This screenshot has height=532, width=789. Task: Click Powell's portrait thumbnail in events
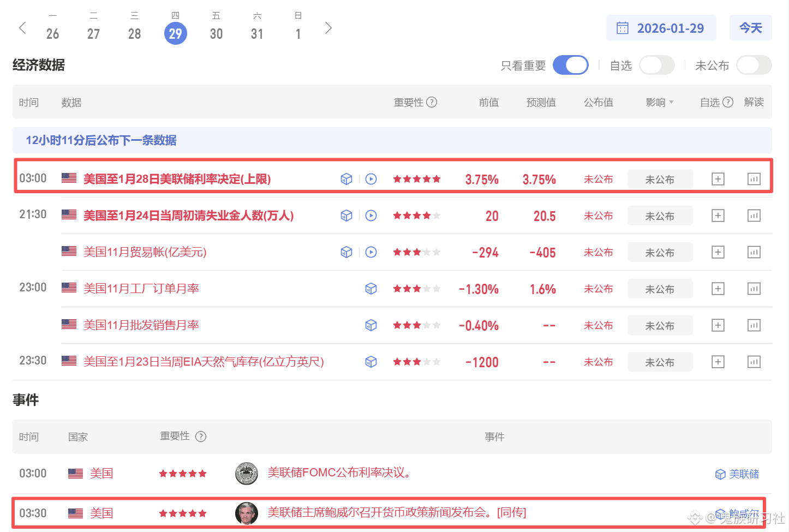point(246,513)
